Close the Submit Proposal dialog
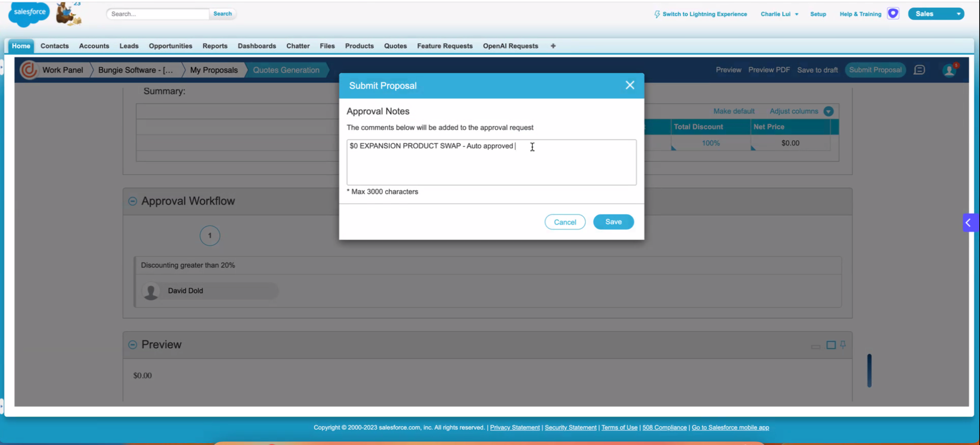This screenshot has width=980, height=445. tap(630, 85)
